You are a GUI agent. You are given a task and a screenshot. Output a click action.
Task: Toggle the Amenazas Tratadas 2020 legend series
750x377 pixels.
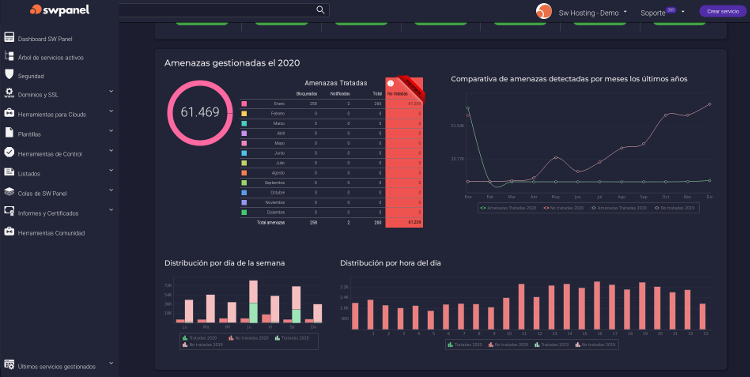click(508, 208)
